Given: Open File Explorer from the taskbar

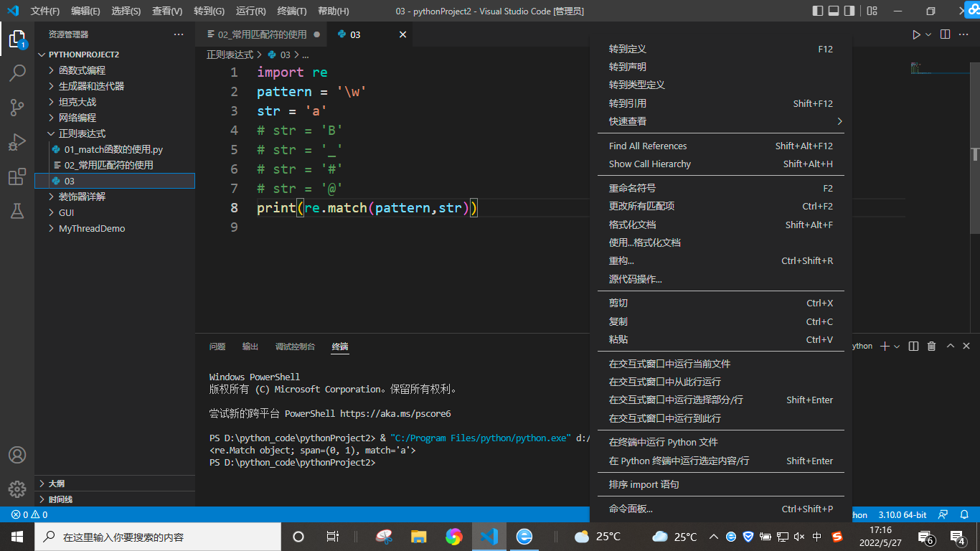Looking at the screenshot, I should coord(419,537).
